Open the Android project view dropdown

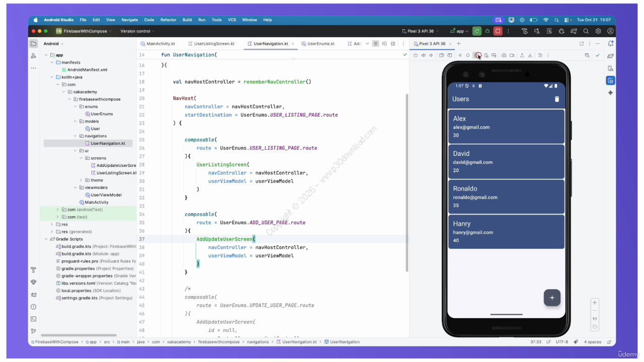(54, 44)
